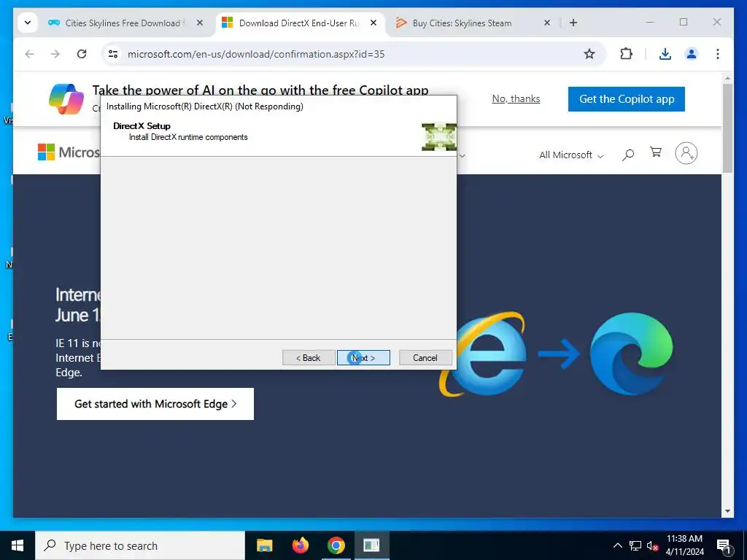Image resolution: width=747 pixels, height=560 pixels.
Task: Click the Copilot logo in the banner
Action: point(66,99)
